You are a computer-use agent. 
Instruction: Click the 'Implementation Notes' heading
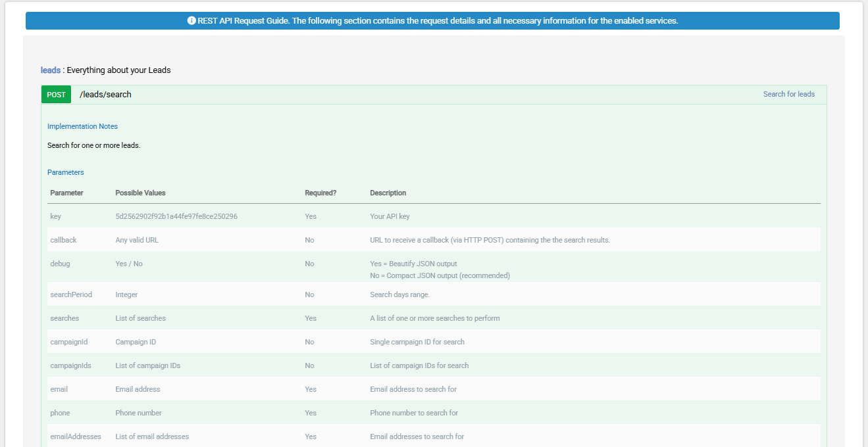click(x=82, y=126)
